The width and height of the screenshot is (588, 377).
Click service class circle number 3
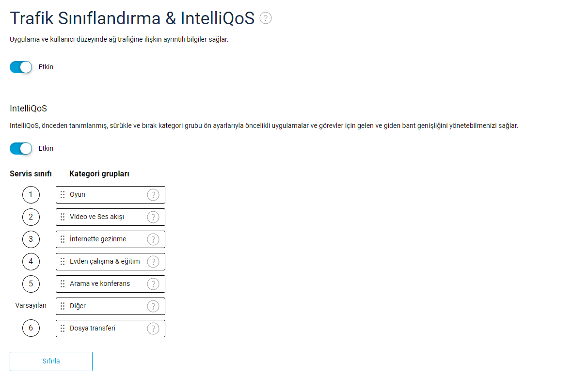tap(31, 239)
